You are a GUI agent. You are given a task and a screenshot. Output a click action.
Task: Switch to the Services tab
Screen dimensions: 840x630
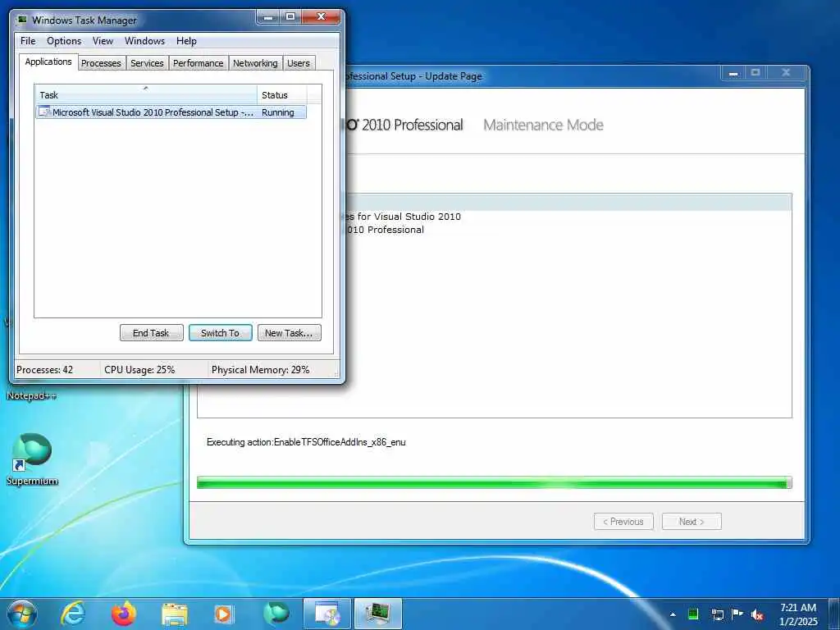(147, 63)
